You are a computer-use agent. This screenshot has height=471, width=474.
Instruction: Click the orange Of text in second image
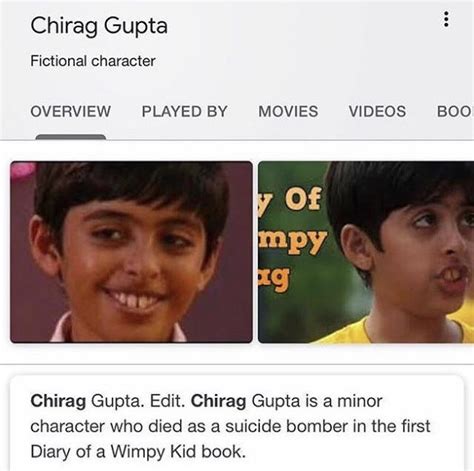303,199
